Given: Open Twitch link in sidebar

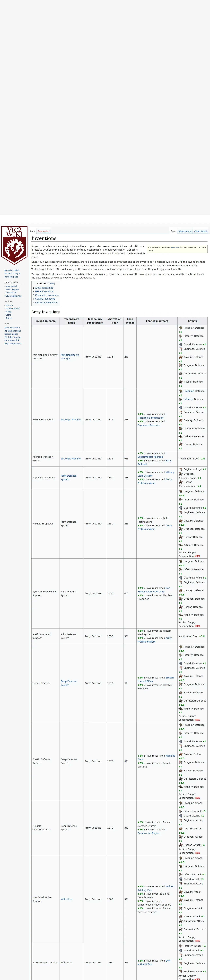Looking at the screenshot, I should 9,318.
